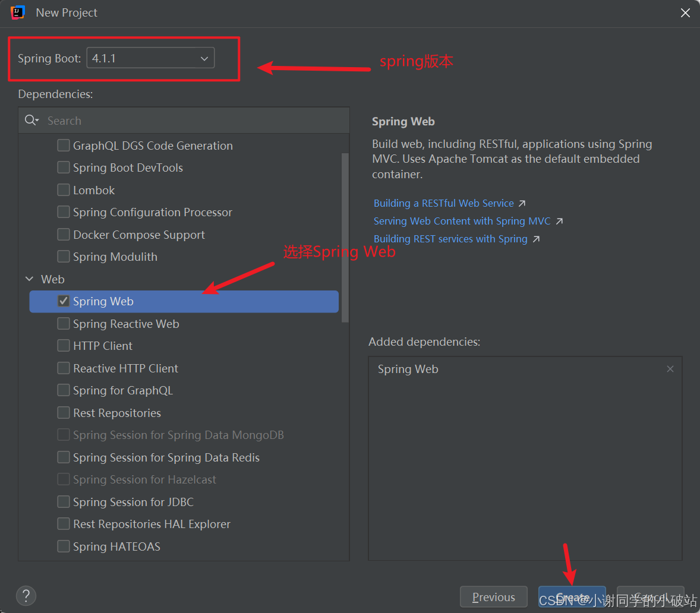Tick the Spring HATEOAS checkbox
The image size is (700, 613).
click(64, 546)
